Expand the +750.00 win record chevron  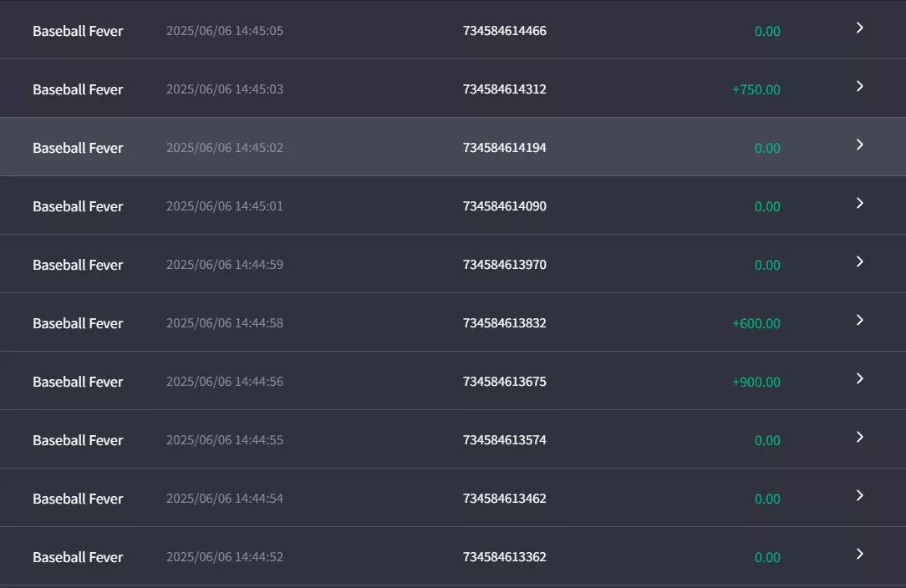(x=860, y=86)
